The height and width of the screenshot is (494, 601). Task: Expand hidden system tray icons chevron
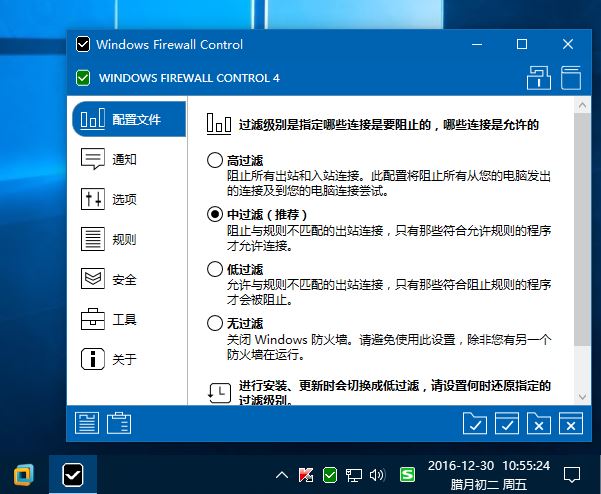[282, 474]
